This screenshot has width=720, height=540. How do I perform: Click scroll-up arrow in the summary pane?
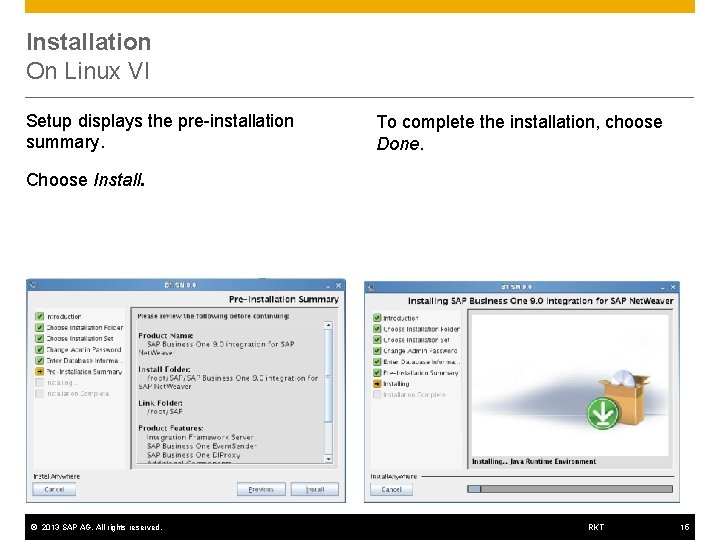(328, 325)
